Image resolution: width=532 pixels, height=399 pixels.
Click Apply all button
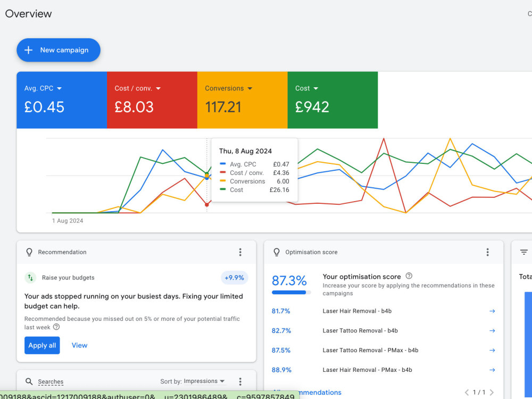coord(42,345)
